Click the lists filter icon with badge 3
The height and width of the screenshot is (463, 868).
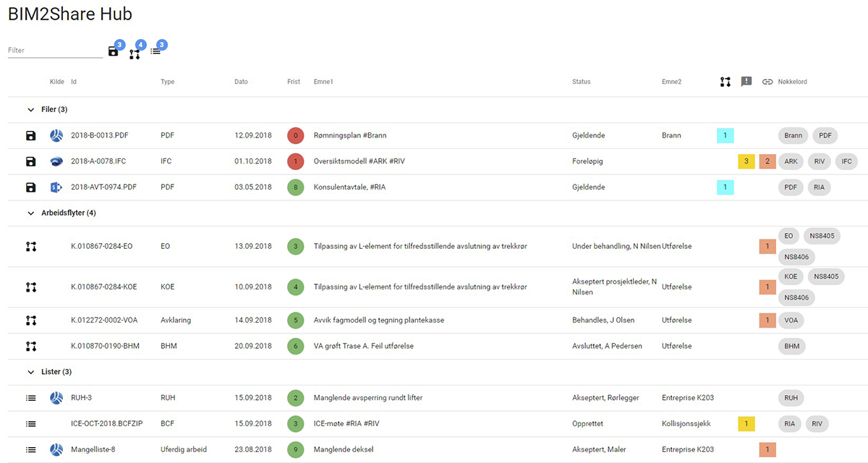pos(156,51)
